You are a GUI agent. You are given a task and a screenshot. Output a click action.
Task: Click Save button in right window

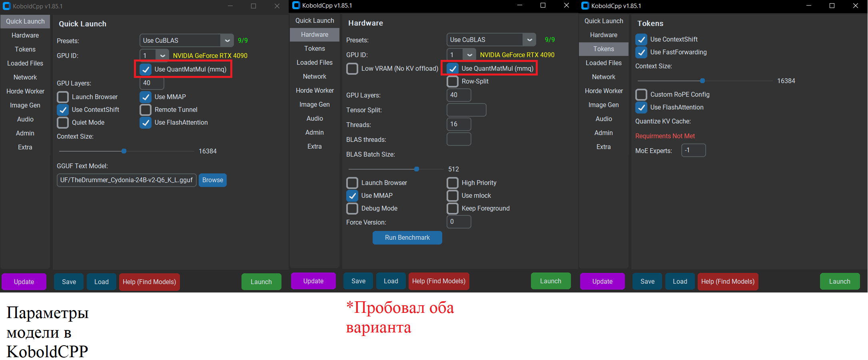click(647, 282)
